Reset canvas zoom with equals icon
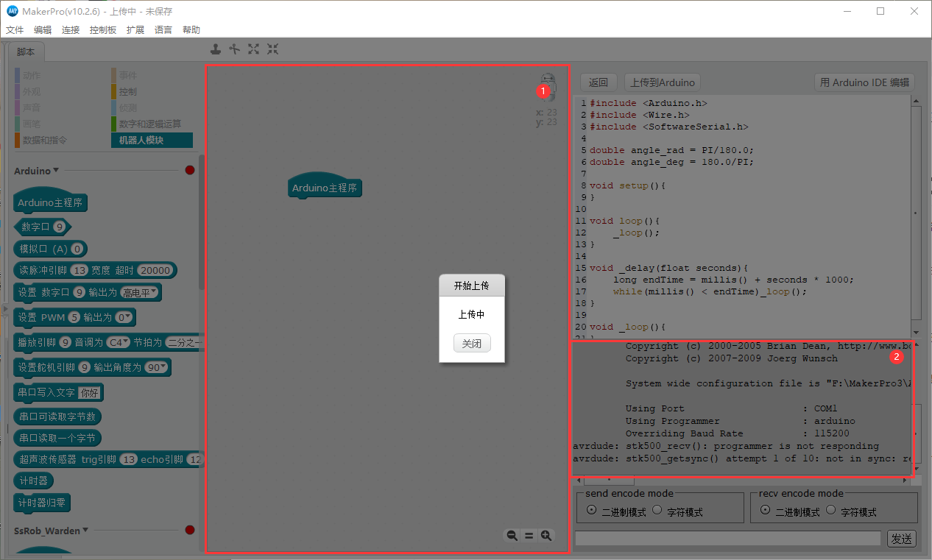 [x=529, y=536]
